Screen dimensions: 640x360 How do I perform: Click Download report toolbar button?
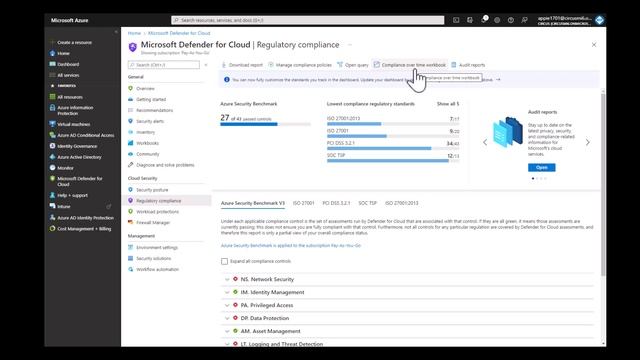point(242,65)
